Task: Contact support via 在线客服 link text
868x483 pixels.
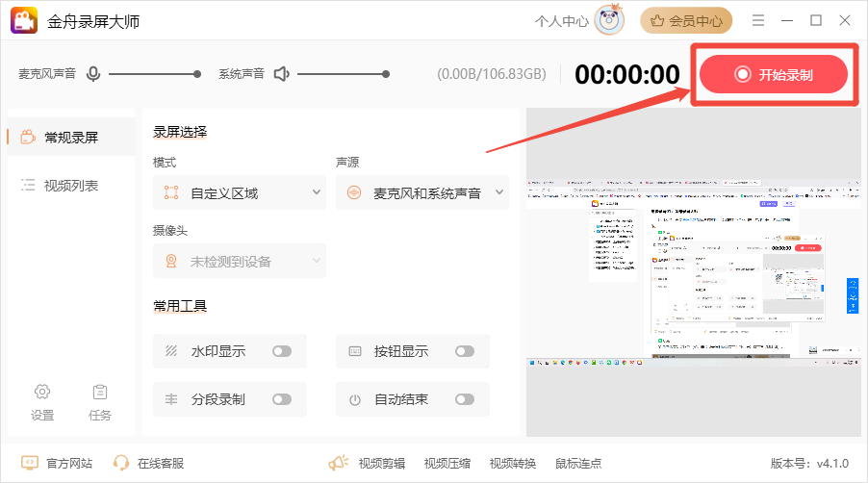Action: [161, 463]
